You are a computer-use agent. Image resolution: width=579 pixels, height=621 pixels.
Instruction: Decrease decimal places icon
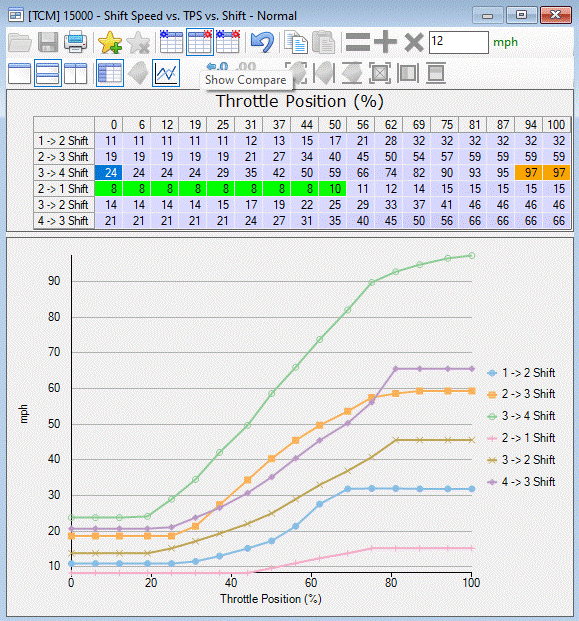(x=217, y=67)
